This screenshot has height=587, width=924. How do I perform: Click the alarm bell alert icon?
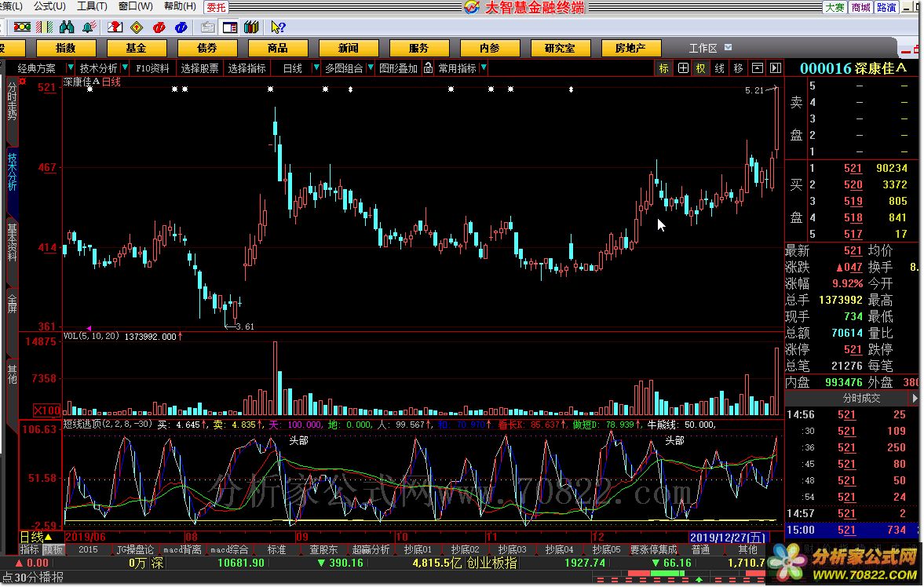click(89, 27)
